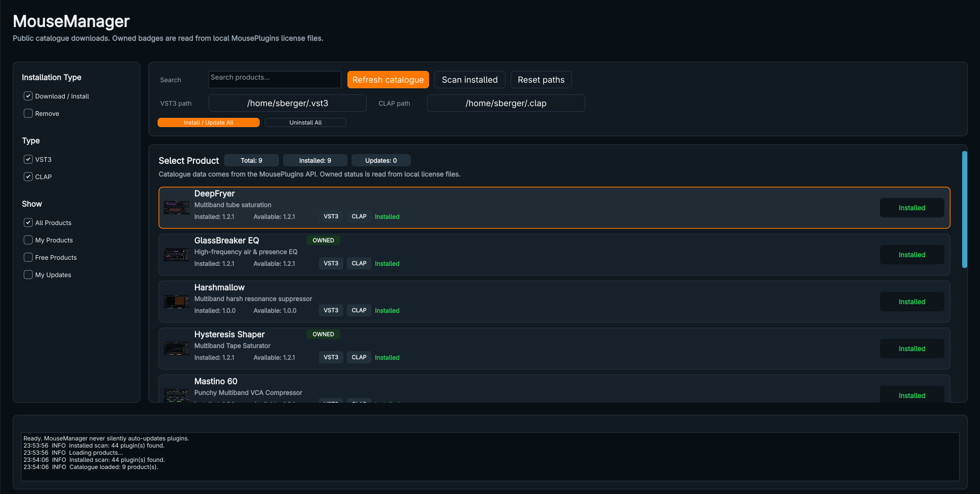Open the Harshmallow plugin thumbnail

177,302
